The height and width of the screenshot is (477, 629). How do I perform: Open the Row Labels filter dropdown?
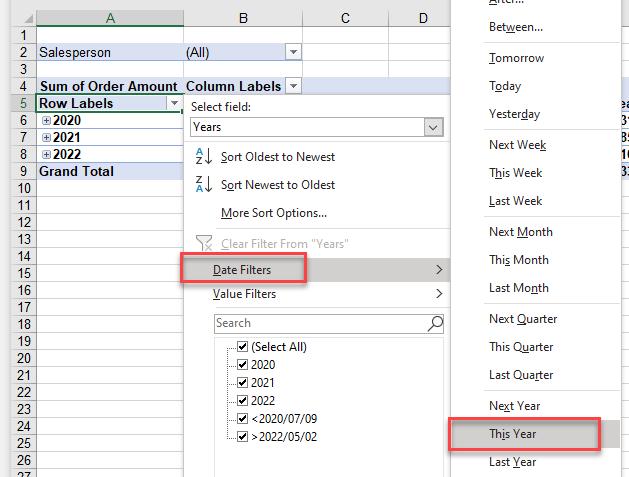point(174,104)
